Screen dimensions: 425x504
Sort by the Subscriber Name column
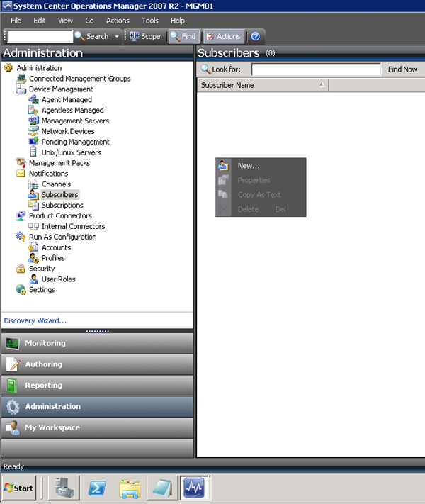click(x=263, y=85)
